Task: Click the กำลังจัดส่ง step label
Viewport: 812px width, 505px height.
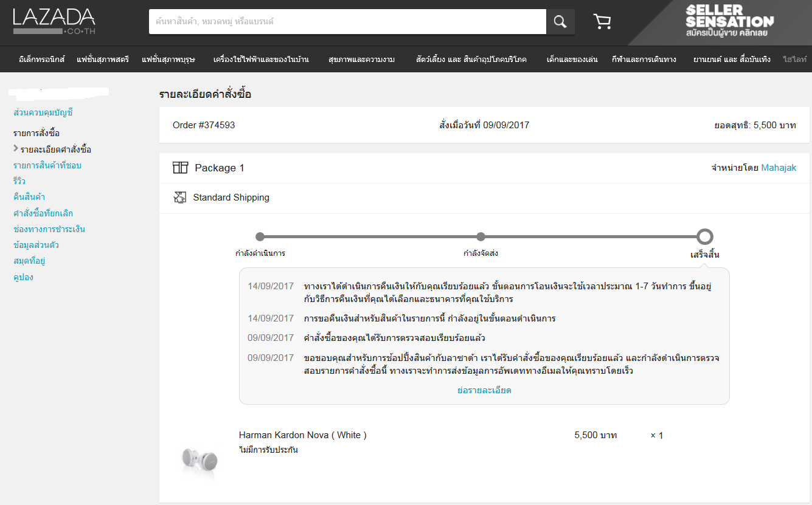Action: 481,253
